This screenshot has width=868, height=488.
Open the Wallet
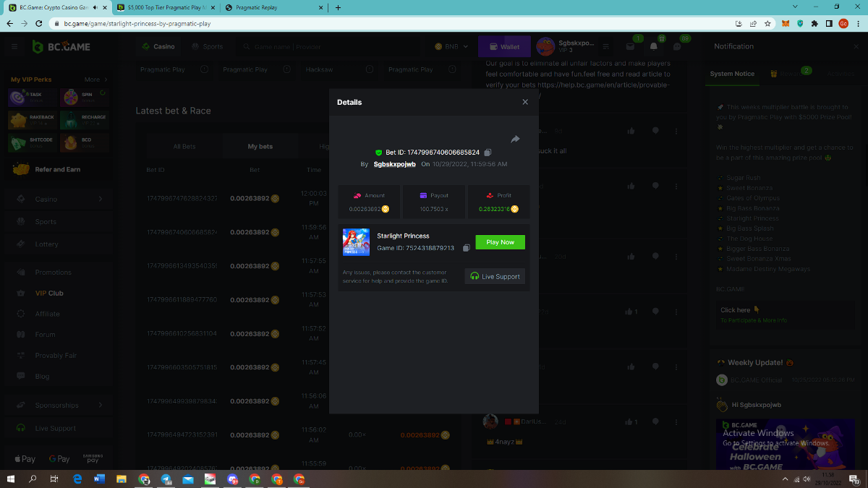tap(503, 47)
